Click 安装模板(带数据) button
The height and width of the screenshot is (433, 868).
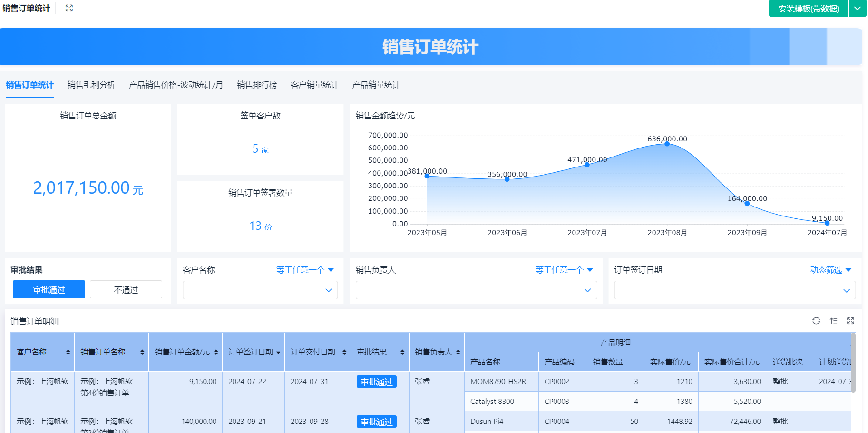[809, 9]
